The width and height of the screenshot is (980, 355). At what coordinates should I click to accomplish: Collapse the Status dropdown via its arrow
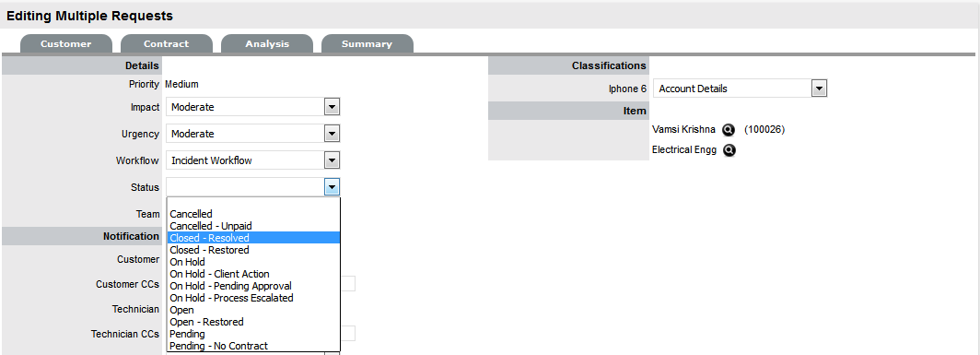[x=332, y=187]
